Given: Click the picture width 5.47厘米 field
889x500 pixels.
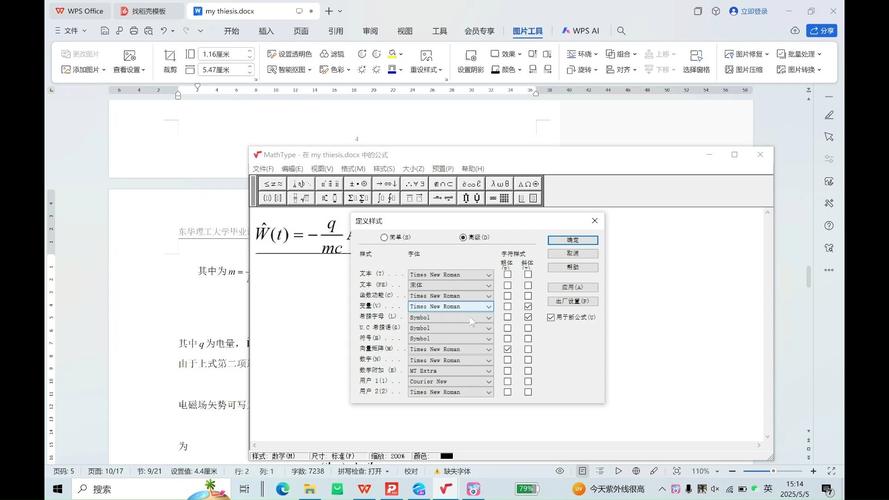Looking at the screenshot, I should tap(226, 69).
